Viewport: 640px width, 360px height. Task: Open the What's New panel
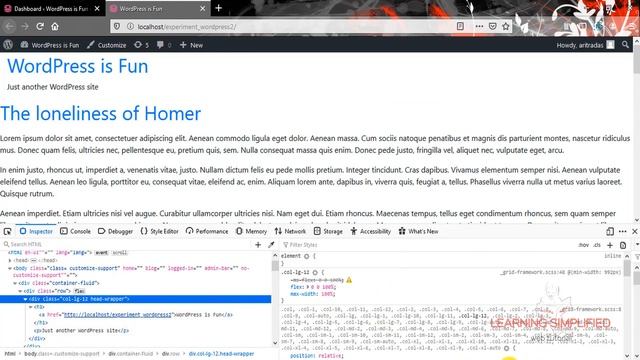(x=418, y=231)
